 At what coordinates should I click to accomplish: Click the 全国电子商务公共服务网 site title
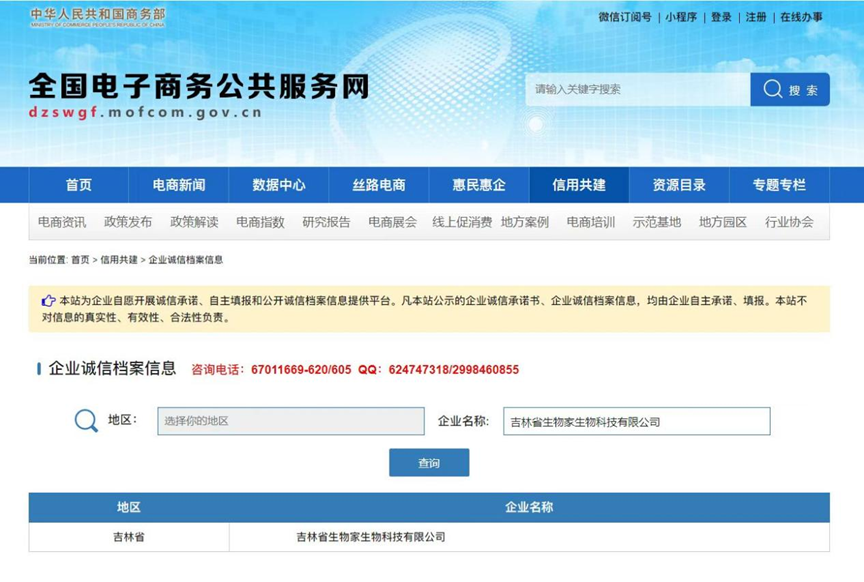pos(199,87)
